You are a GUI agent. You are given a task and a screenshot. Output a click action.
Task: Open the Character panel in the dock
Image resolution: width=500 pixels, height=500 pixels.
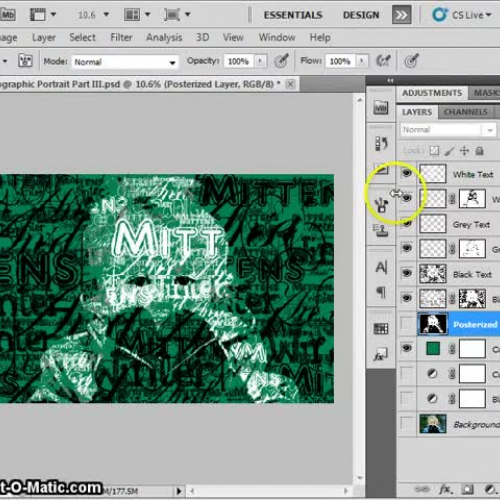(381, 267)
